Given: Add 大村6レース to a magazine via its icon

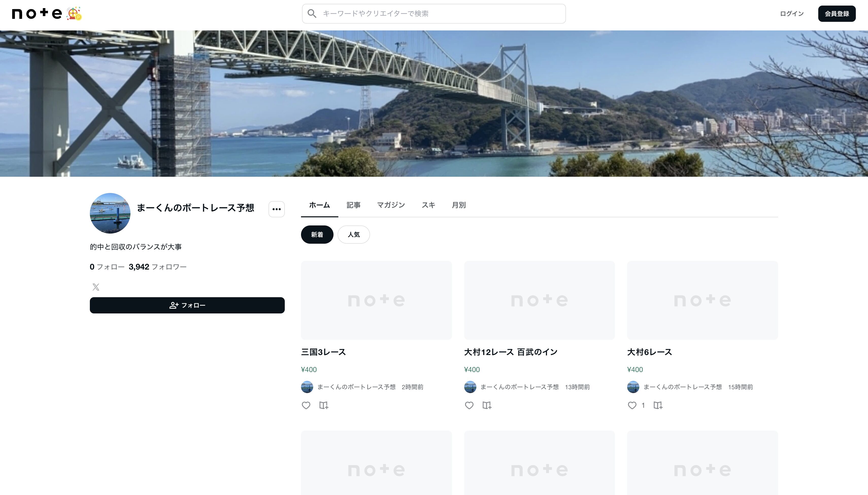Looking at the screenshot, I should [x=658, y=405].
